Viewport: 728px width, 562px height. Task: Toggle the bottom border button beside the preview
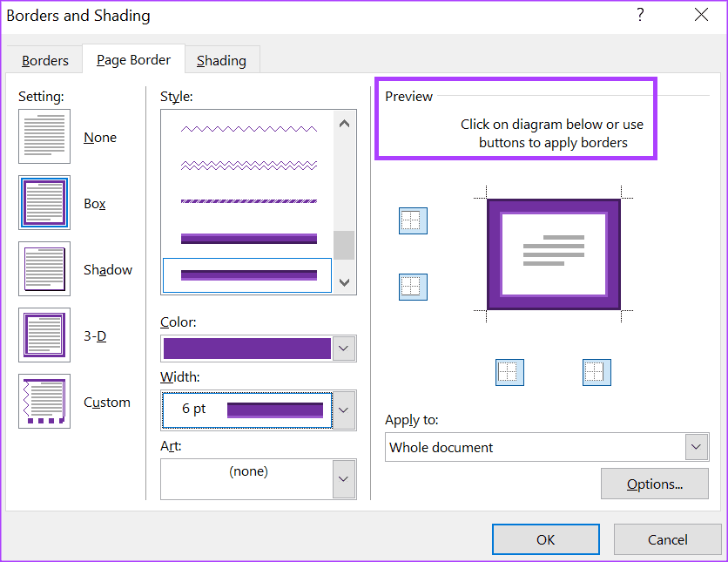pos(413,287)
